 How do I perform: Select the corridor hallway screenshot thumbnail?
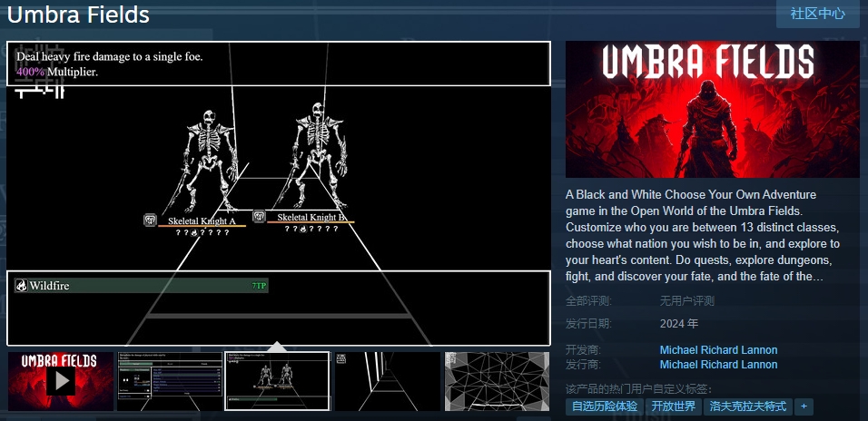point(388,381)
